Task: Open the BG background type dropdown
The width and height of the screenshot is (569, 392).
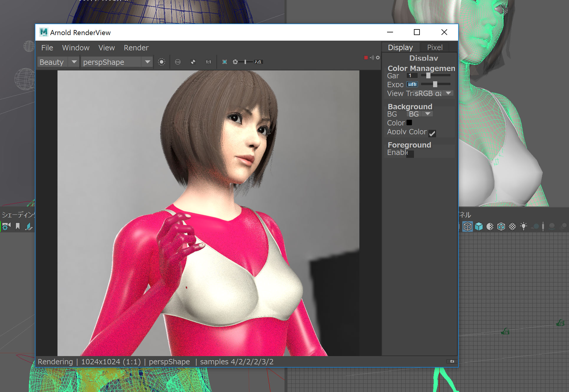Action: 420,114
